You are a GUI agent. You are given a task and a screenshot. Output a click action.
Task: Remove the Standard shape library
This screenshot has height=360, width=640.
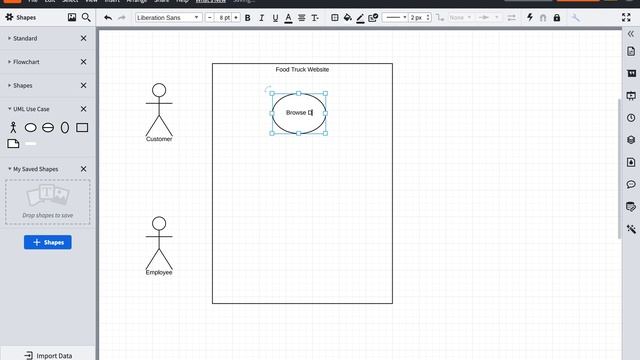click(x=83, y=38)
